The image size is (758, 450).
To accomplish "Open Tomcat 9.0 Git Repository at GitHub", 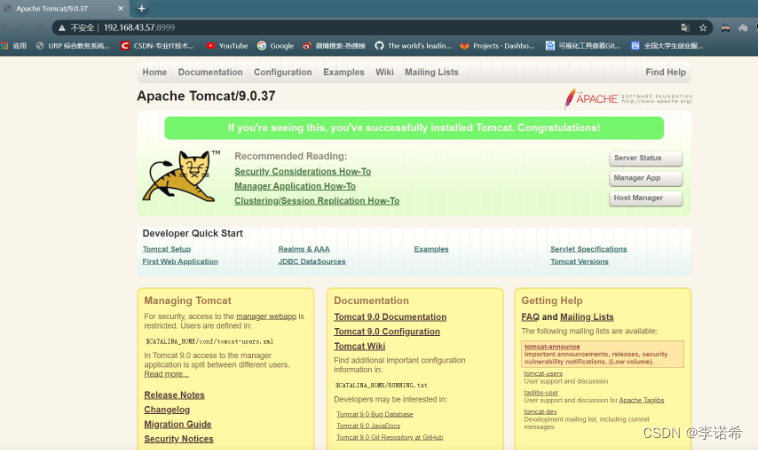I will coord(390,437).
